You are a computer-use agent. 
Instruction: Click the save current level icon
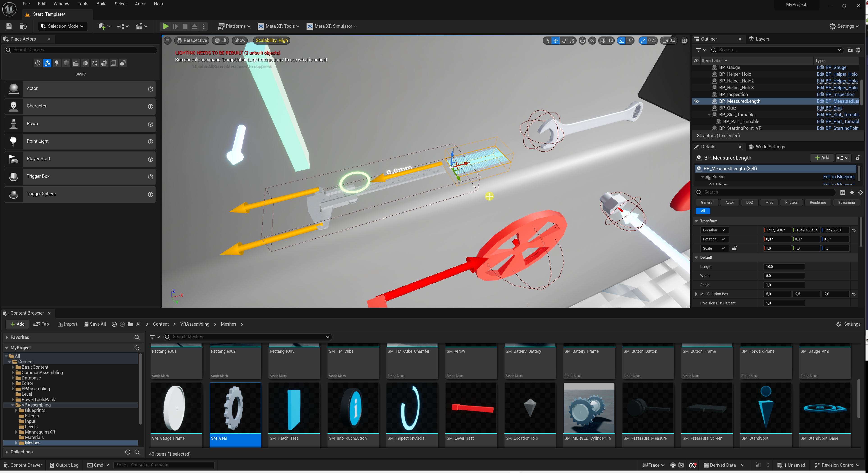(9, 26)
